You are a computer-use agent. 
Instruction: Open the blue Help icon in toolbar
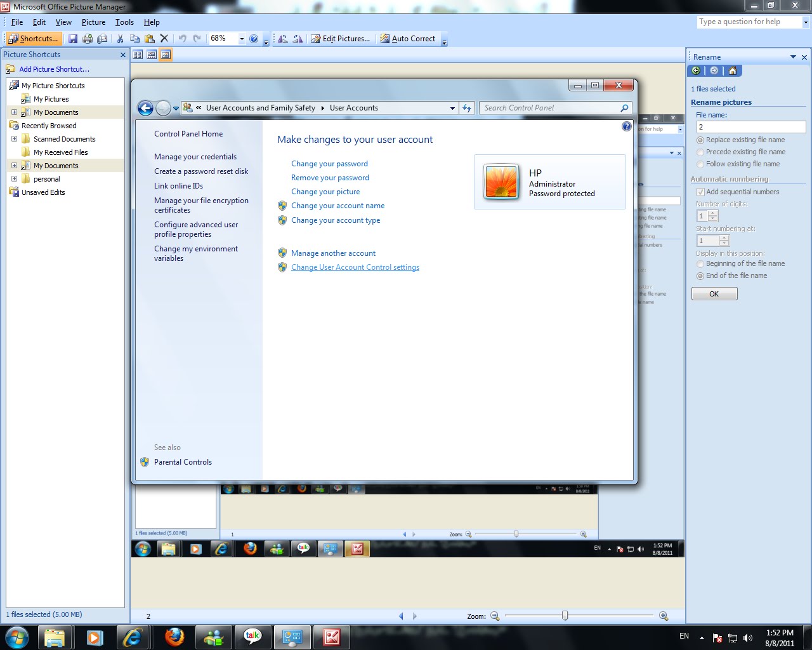coord(254,39)
